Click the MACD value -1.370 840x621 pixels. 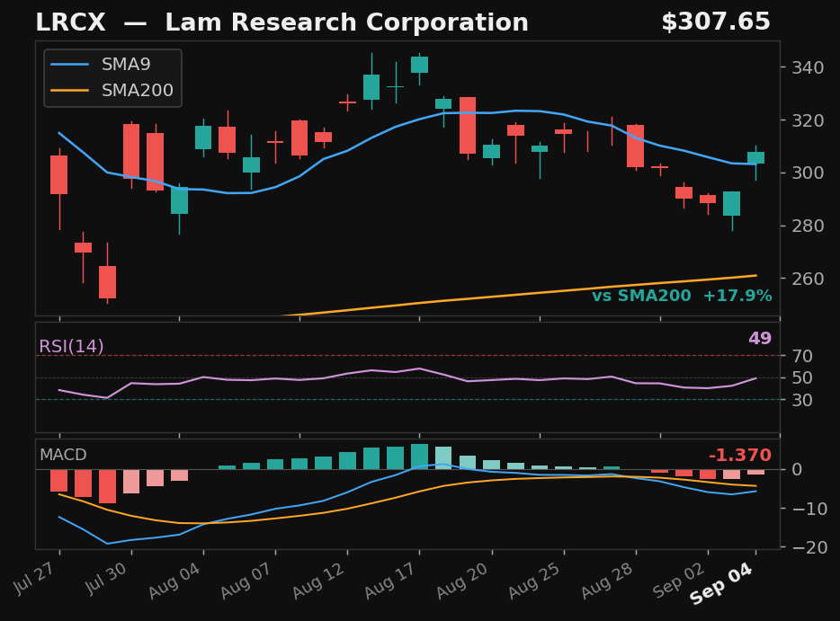740,455
